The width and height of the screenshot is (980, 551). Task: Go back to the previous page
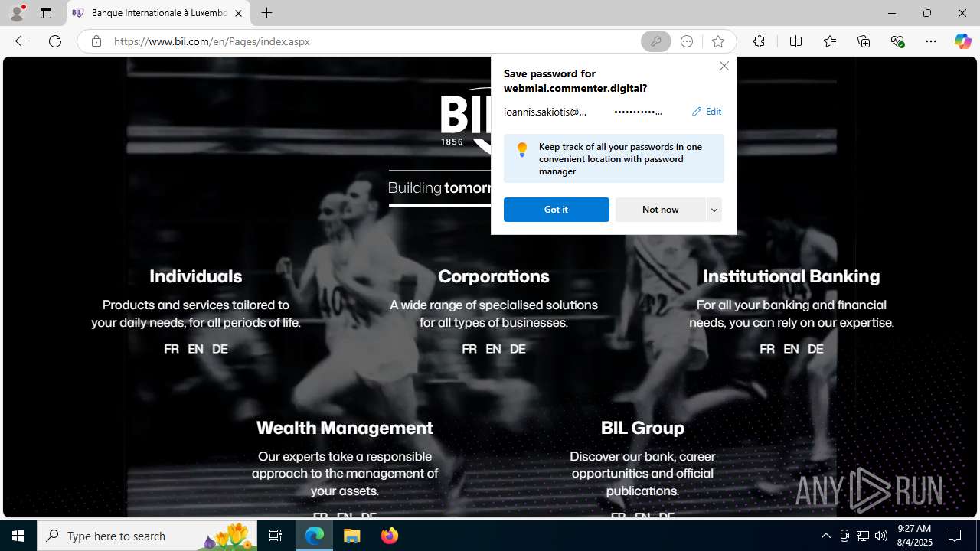click(x=21, y=41)
